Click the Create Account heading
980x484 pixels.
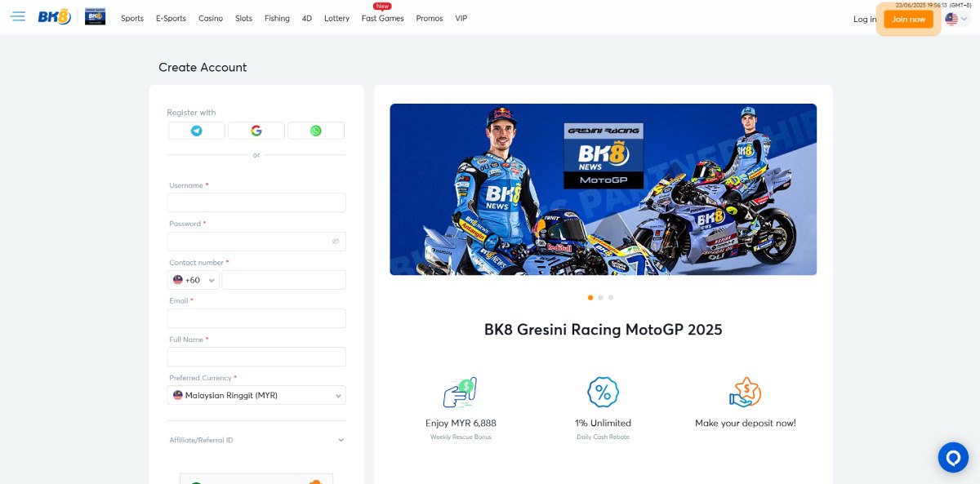[203, 68]
